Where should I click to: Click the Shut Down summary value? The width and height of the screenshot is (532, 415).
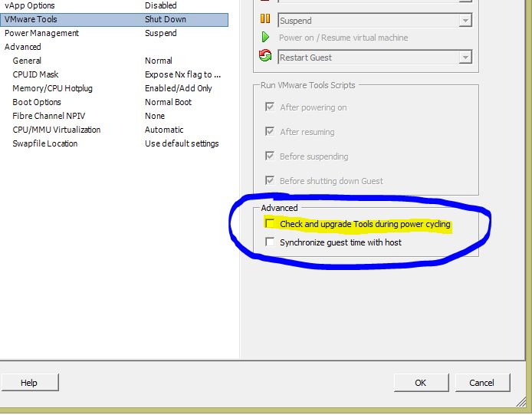click(166, 19)
